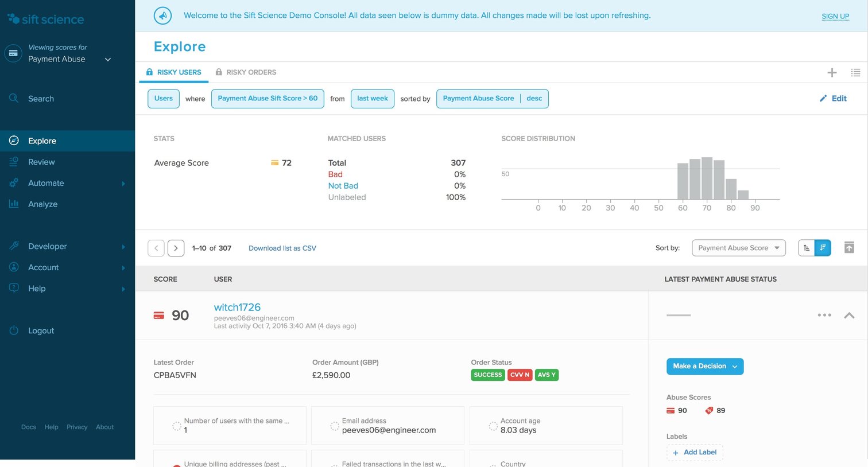Click the Not Bad label in Matched Users

tap(343, 186)
